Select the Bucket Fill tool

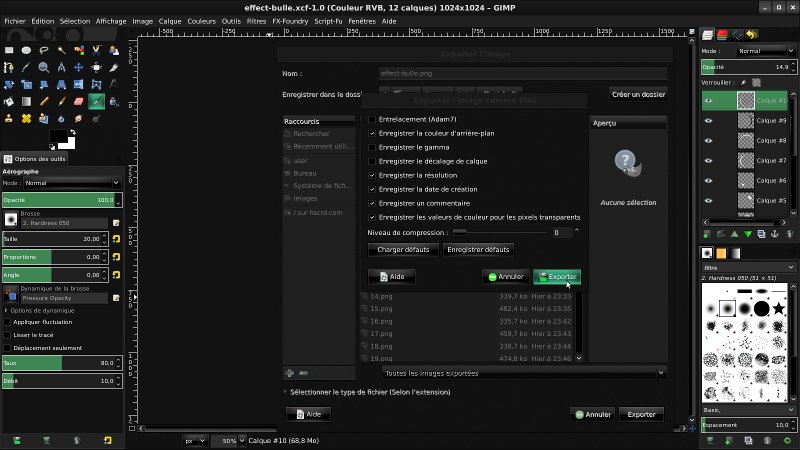point(9,102)
